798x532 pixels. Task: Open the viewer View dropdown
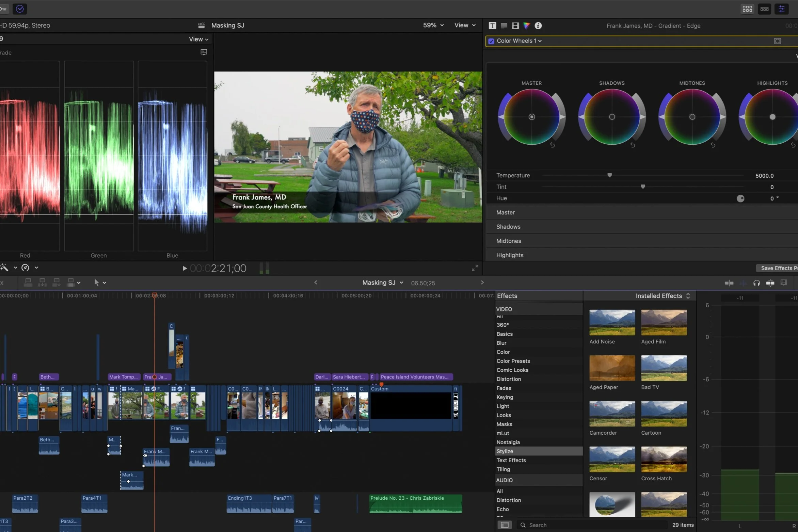(x=465, y=25)
